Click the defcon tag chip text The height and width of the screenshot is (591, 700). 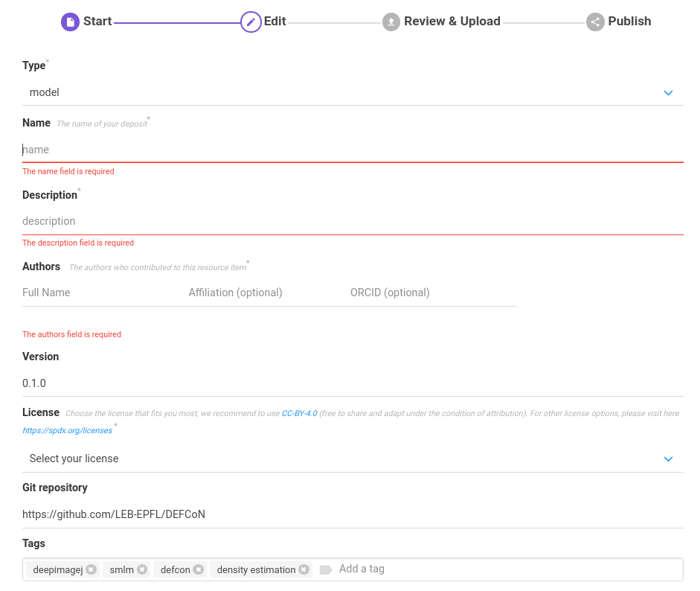coord(176,569)
